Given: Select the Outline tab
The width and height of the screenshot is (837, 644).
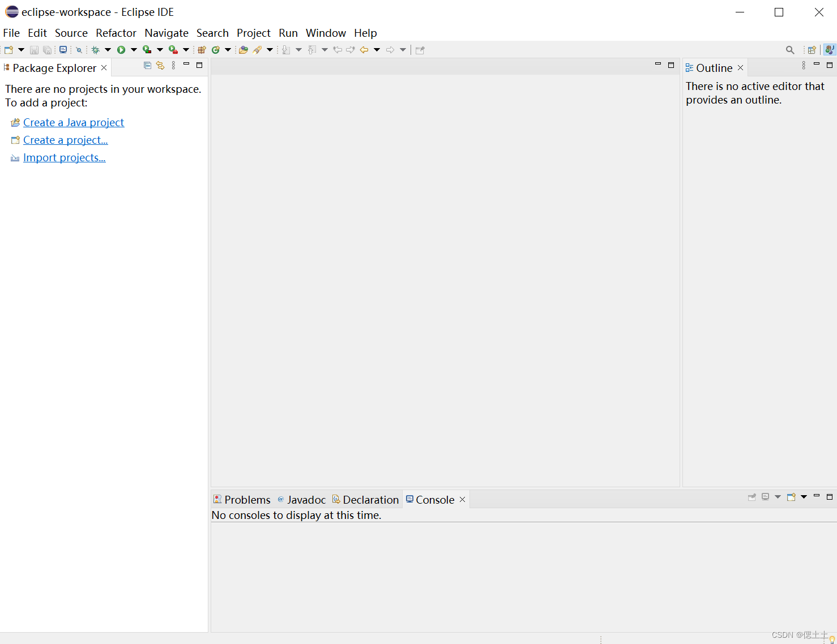Looking at the screenshot, I should (714, 68).
